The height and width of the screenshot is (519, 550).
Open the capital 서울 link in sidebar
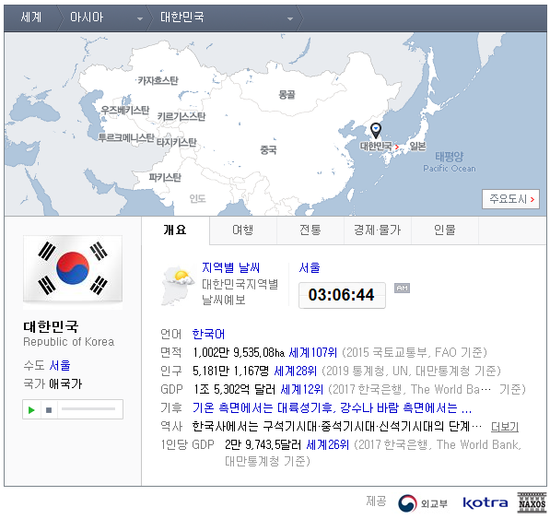pyautogui.click(x=60, y=365)
